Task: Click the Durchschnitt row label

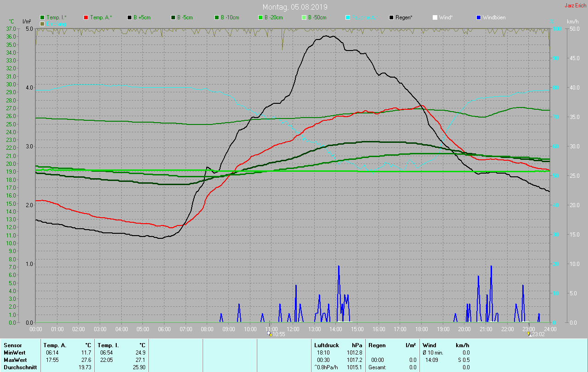Action: (x=20, y=367)
